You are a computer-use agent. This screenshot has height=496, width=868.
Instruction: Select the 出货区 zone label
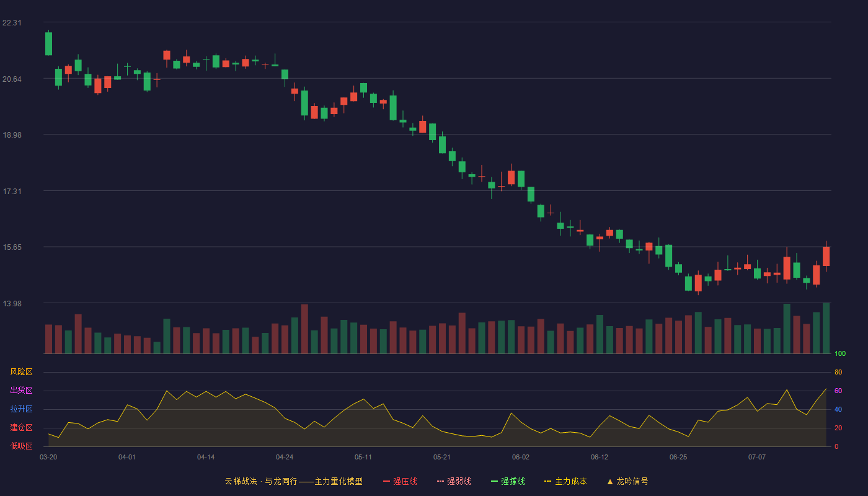[21, 391]
